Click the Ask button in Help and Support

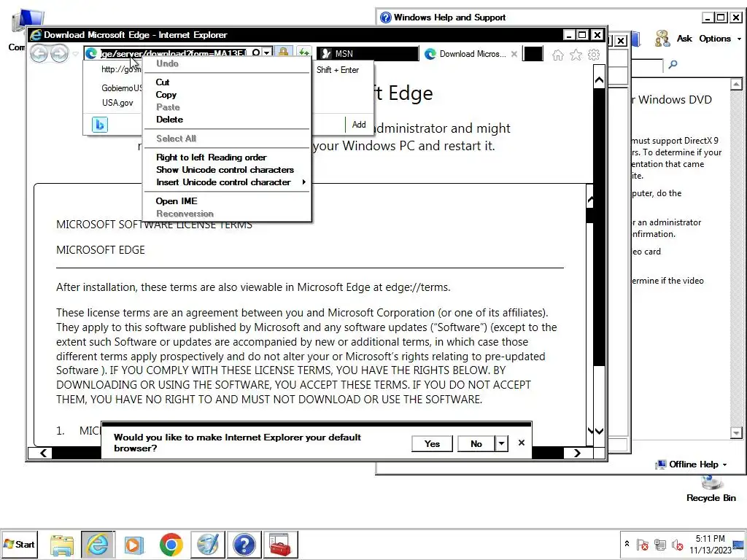673,39
